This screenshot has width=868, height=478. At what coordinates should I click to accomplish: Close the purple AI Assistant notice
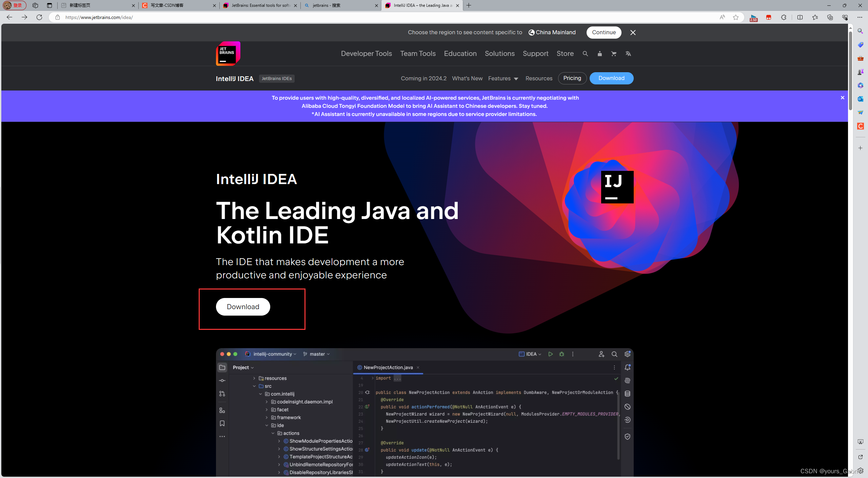pyautogui.click(x=842, y=98)
